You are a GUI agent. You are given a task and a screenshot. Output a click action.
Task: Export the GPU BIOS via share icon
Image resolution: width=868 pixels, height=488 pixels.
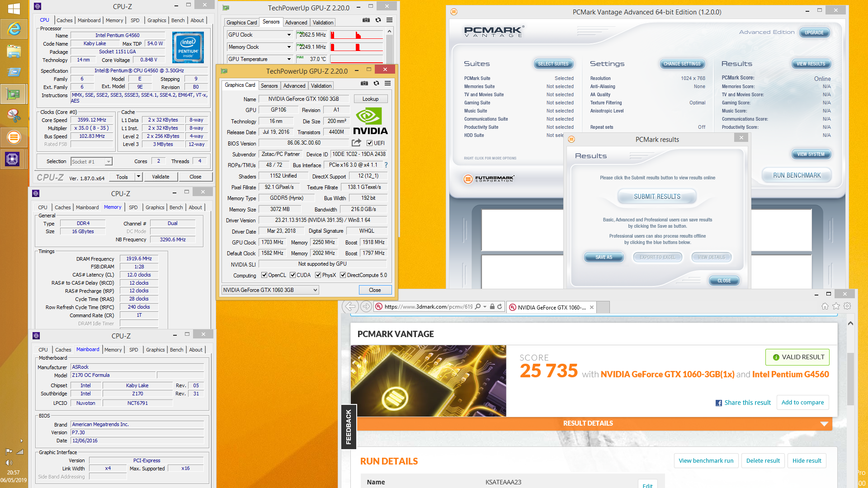coord(356,143)
